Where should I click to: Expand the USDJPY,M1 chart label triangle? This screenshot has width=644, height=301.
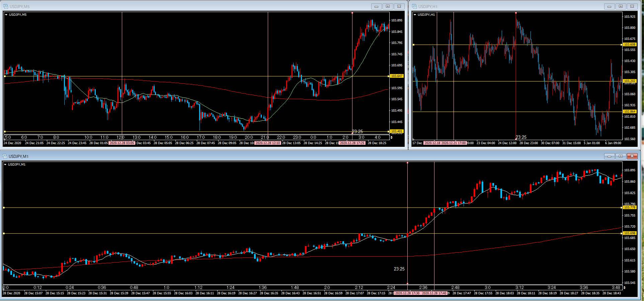pyautogui.click(x=5, y=165)
